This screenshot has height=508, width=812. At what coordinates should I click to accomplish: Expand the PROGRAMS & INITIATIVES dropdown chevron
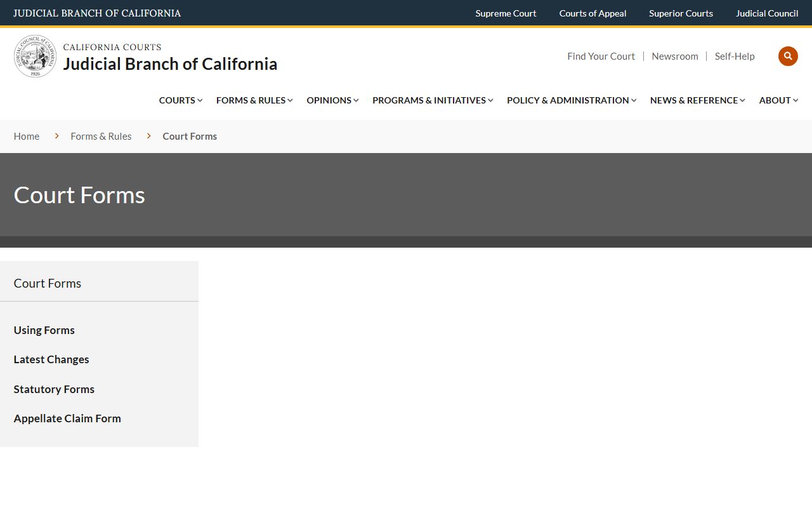[x=490, y=100]
